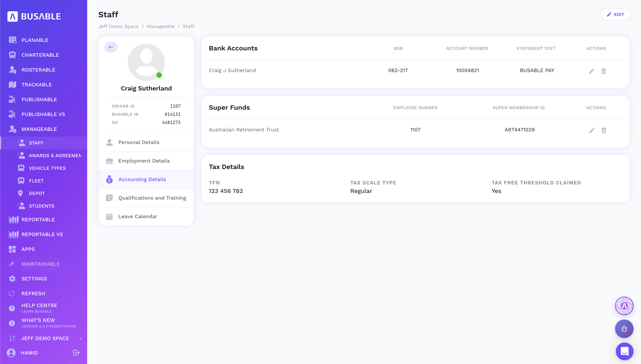
Task: Open Publishable in sidebar
Action: (44, 100)
